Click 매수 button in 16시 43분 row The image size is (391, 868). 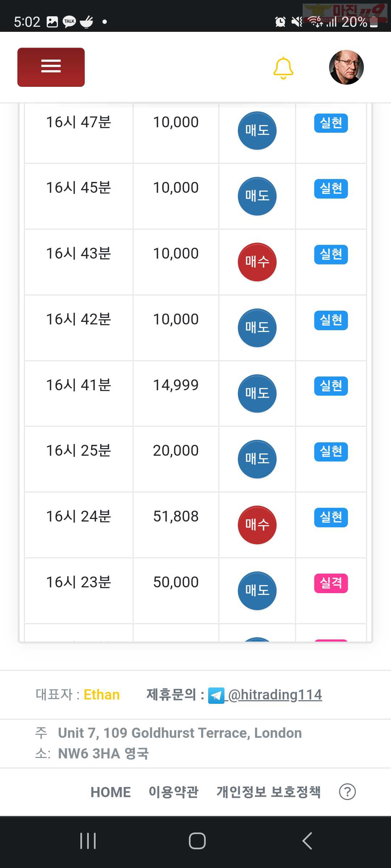pyautogui.click(x=257, y=262)
